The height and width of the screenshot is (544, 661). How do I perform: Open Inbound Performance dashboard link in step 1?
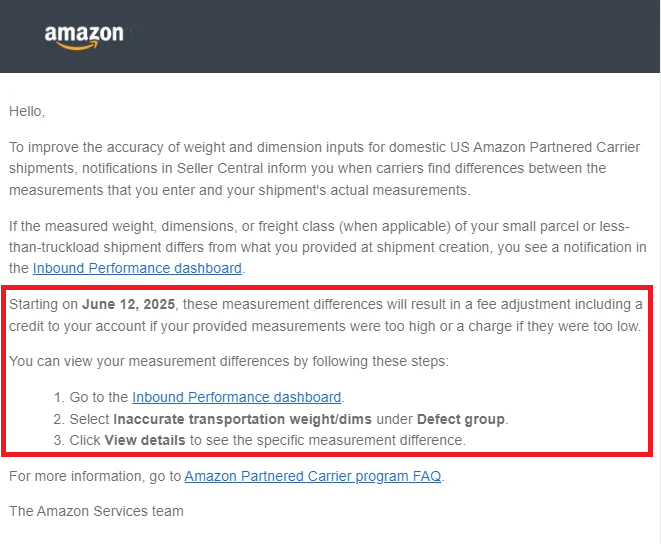click(x=236, y=397)
